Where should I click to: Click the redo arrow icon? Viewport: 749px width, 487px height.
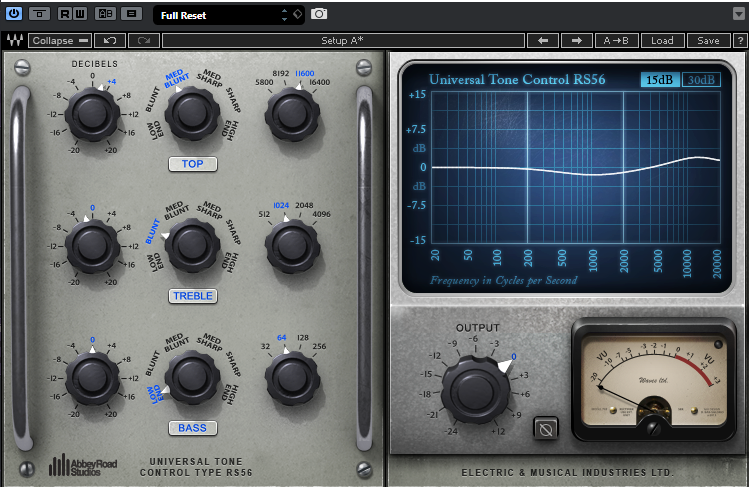point(144,41)
